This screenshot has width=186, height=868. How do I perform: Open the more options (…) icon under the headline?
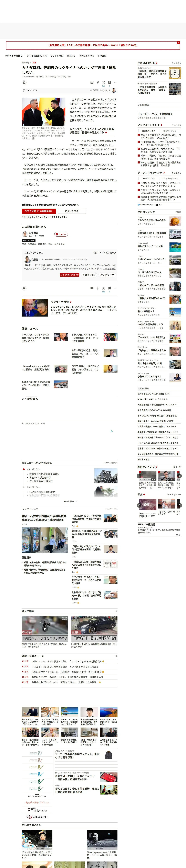tap(115, 83)
